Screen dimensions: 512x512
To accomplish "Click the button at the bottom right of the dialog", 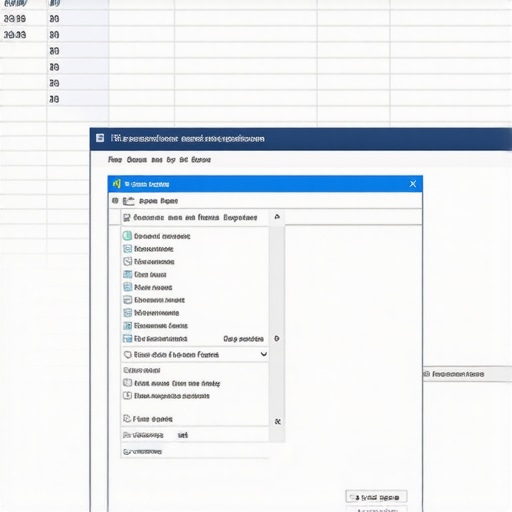I will 376,497.
